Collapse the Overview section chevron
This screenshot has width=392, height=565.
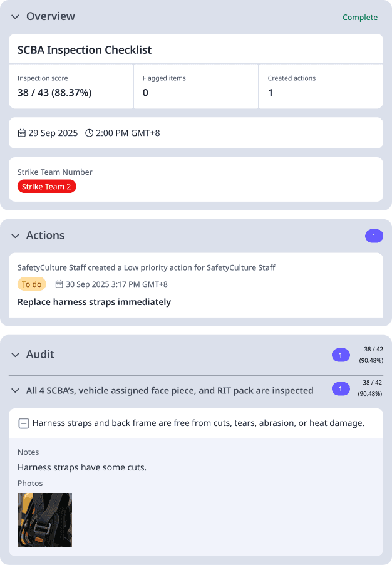pyautogui.click(x=15, y=17)
